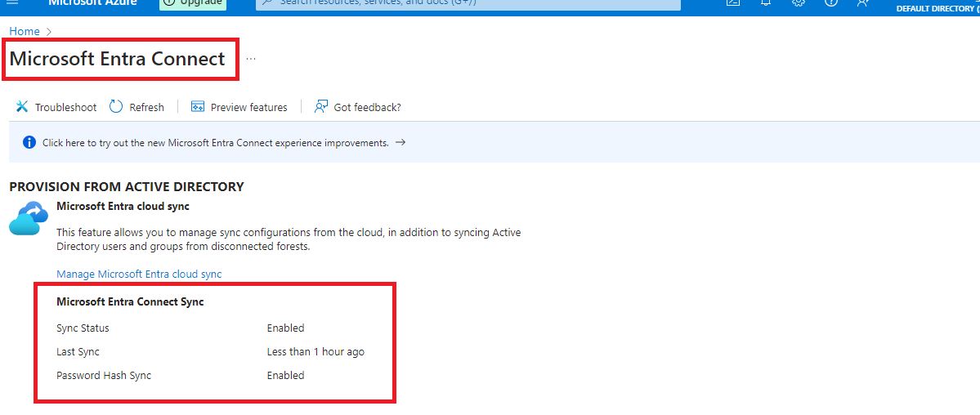Open the help question-mark icon
Image resolution: width=980 pixels, height=415 pixels.
point(830,2)
